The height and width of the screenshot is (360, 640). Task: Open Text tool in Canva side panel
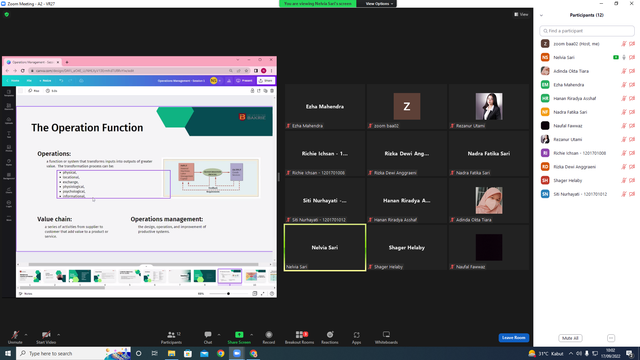tap(9, 134)
